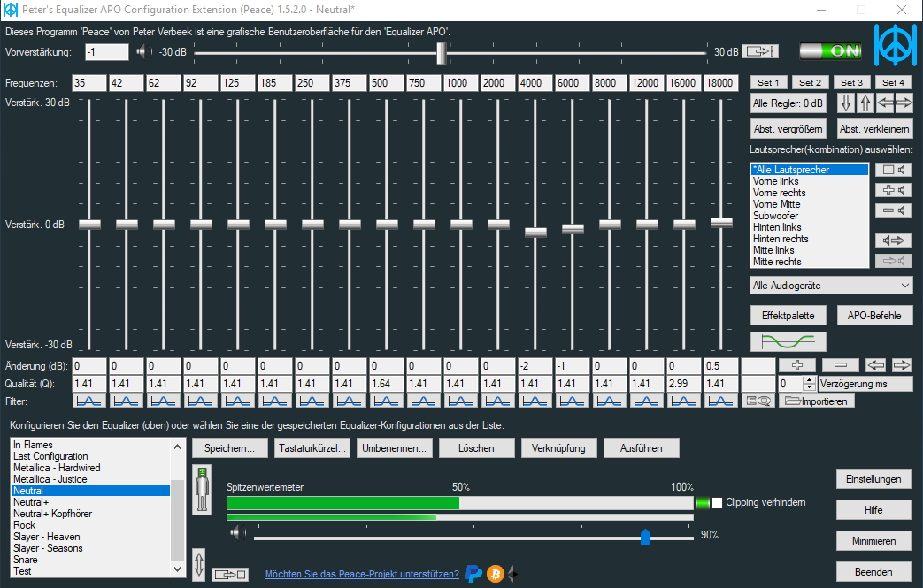Click Alle Regler: 0 dB button

[788, 103]
